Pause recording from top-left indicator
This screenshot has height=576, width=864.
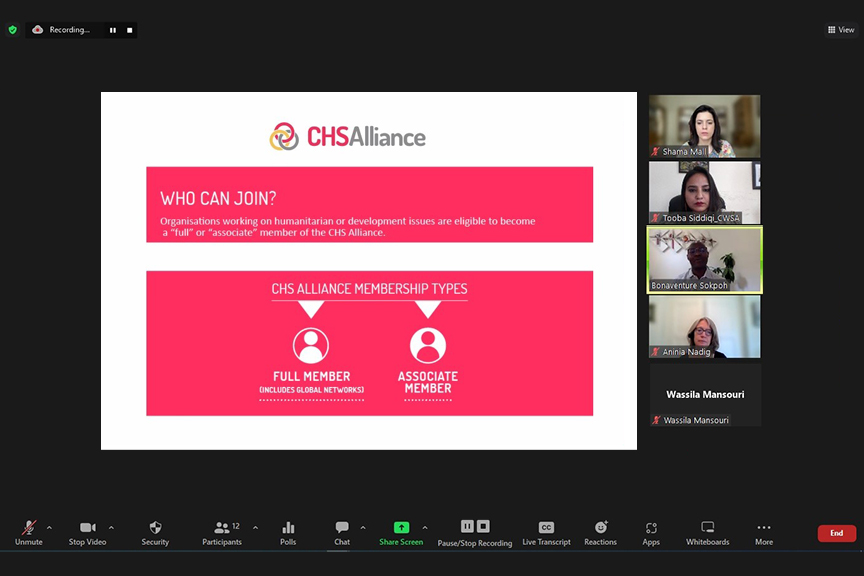[113, 30]
